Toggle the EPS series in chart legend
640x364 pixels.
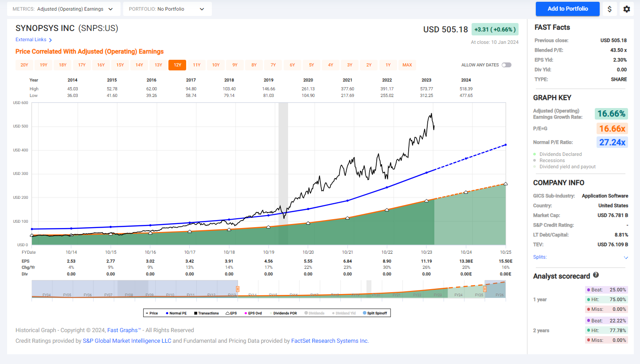232,313
